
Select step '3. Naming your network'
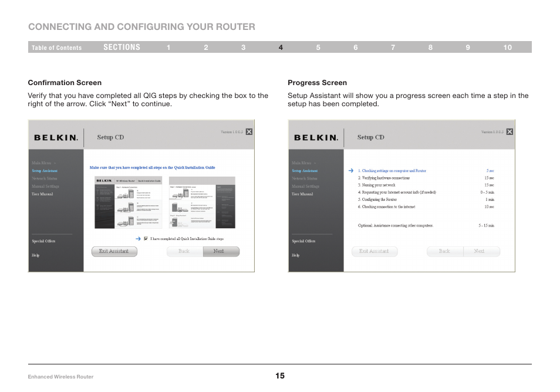tap(376, 185)
